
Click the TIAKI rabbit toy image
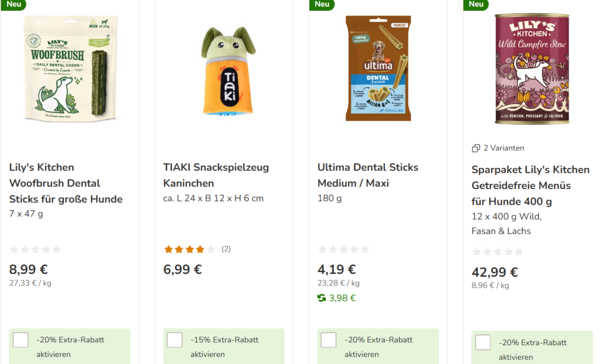[x=223, y=71]
